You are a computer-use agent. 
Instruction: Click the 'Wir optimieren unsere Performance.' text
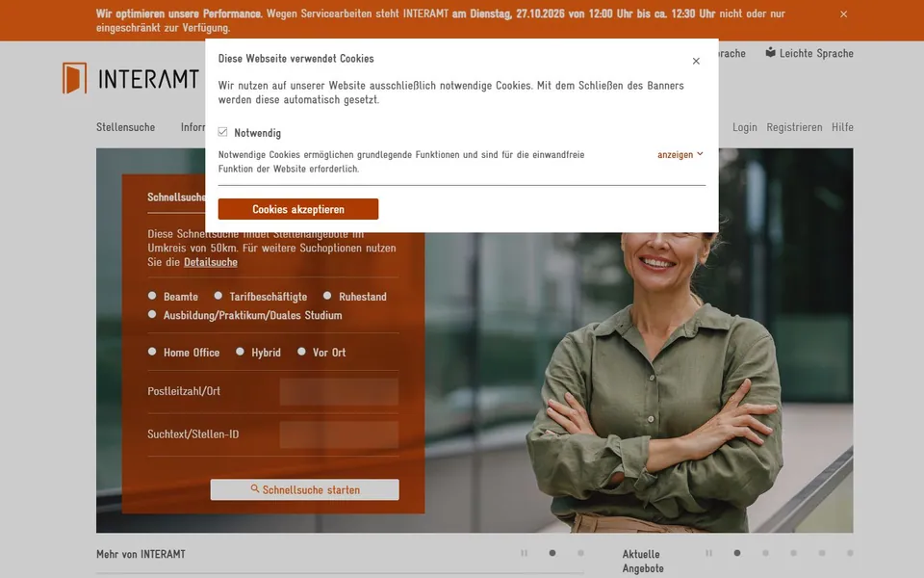(x=179, y=13)
